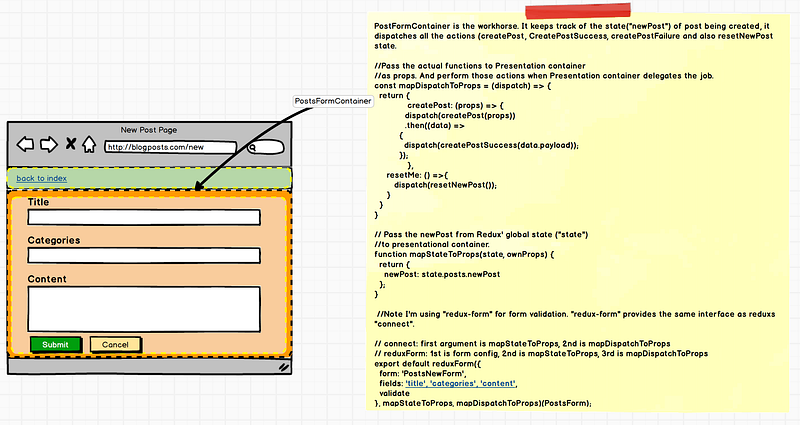The height and width of the screenshot is (425, 800).
Task: Click the browser back arrow icon
Action: click(26, 144)
